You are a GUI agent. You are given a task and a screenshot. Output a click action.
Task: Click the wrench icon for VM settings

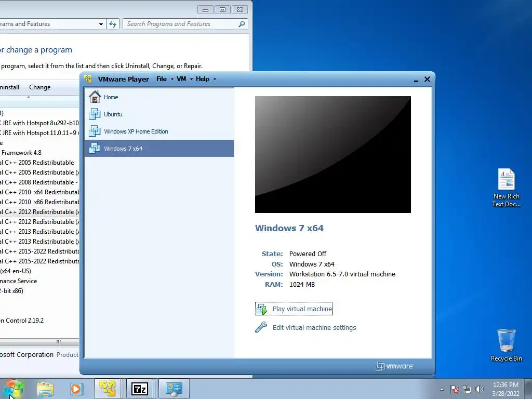tap(261, 327)
